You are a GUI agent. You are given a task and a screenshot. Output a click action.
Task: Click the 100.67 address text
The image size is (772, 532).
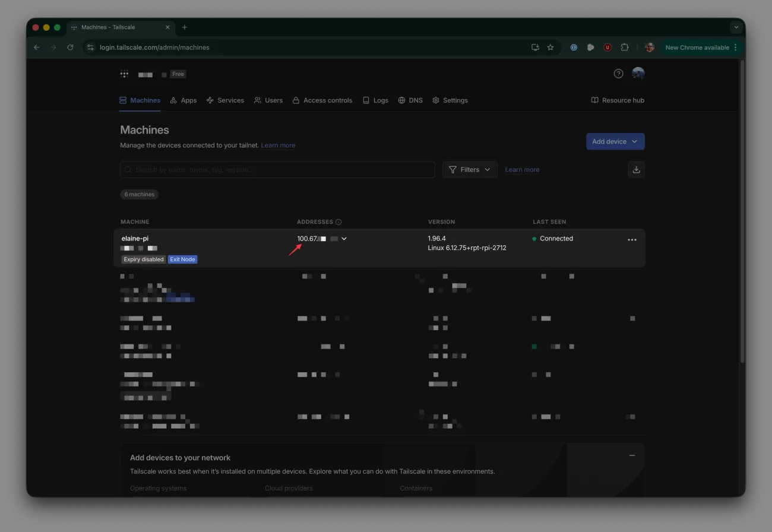(307, 239)
